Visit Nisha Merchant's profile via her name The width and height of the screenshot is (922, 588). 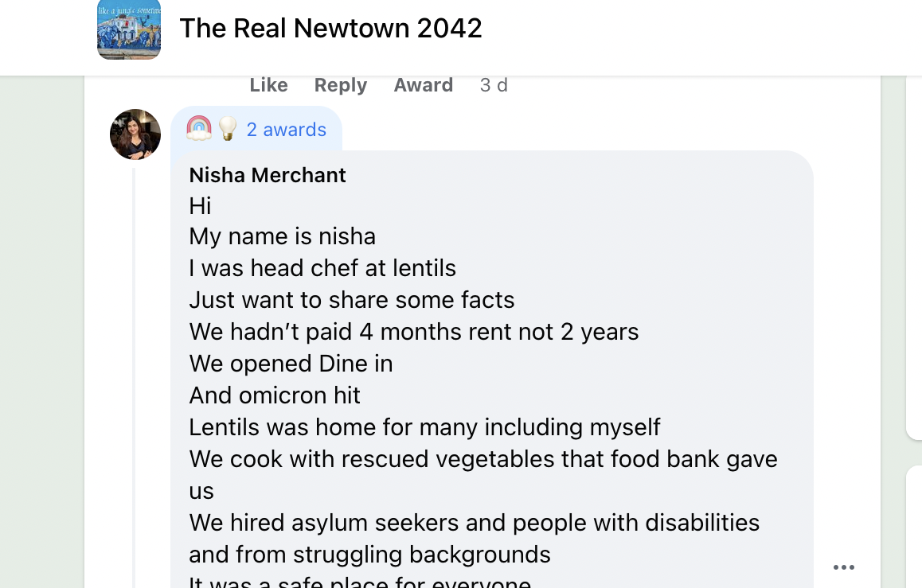[268, 175]
